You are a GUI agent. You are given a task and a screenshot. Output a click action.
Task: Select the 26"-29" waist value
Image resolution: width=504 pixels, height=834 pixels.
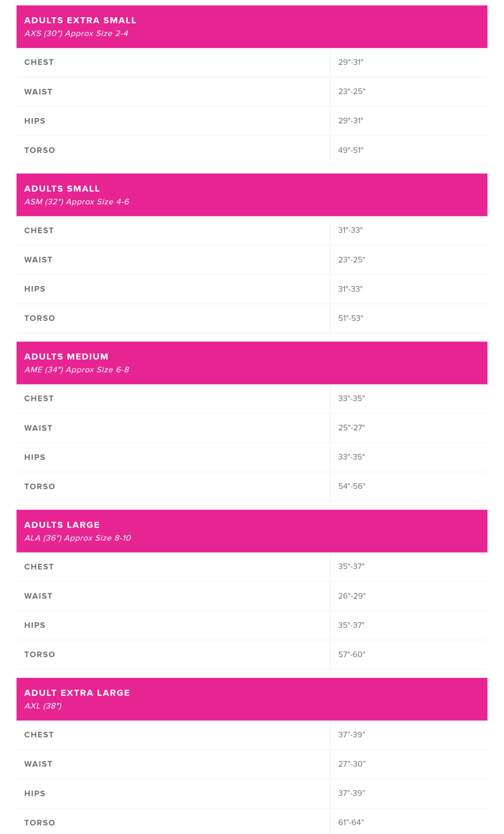pyautogui.click(x=352, y=595)
